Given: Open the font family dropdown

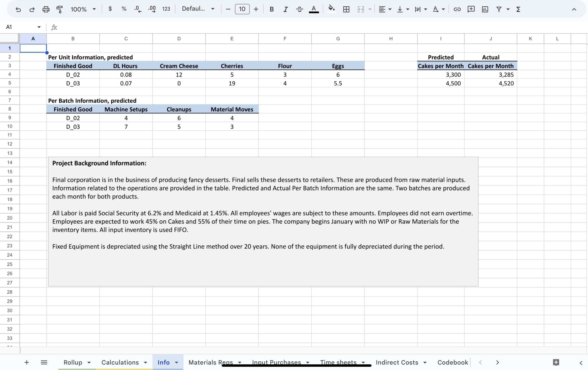Looking at the screenshot, I should pyautogui.click(x=198, y=9).
